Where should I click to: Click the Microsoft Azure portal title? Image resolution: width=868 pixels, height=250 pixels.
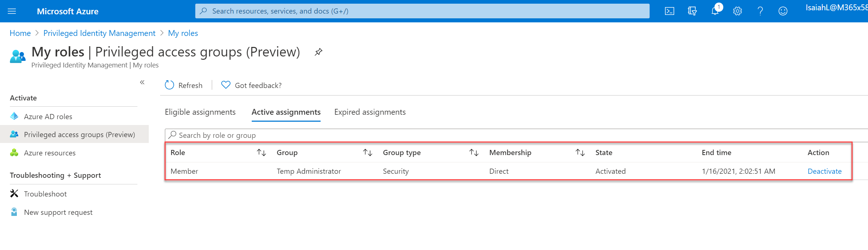click(68, 11)
